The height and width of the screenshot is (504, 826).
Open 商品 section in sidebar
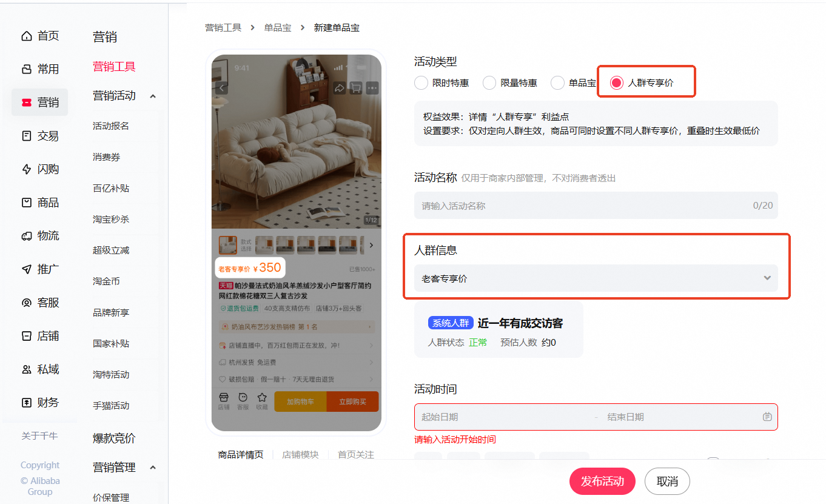[x=40, y=203]
